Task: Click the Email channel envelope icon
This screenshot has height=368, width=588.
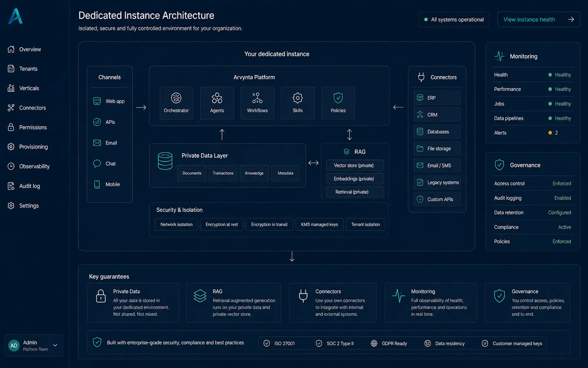Action: [x=97, y=143]
